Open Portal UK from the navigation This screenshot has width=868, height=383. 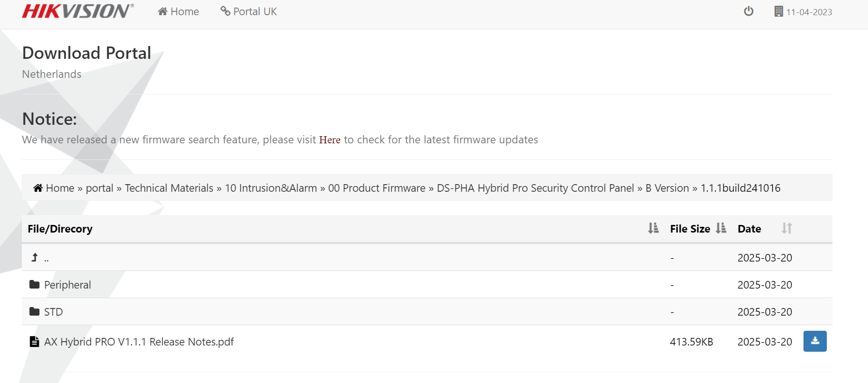(249, 11)
